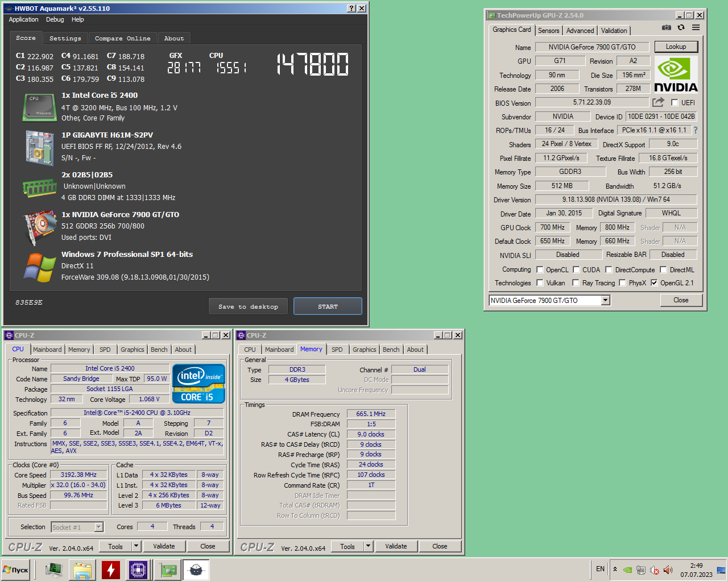Click the RAM stick icon in Aquamark
Viewport: 728px width, 582px height.
point(39,188)
